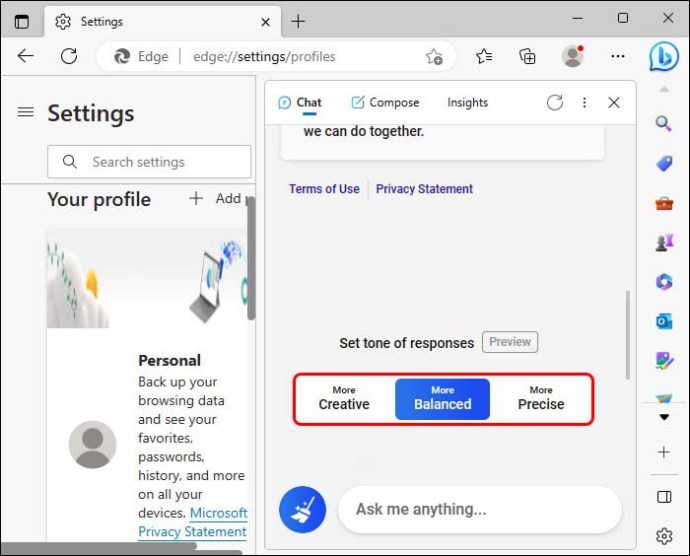Screen dimensions: 690x556
Task: Open the sidebar Games chess icon
Action: 664,242
